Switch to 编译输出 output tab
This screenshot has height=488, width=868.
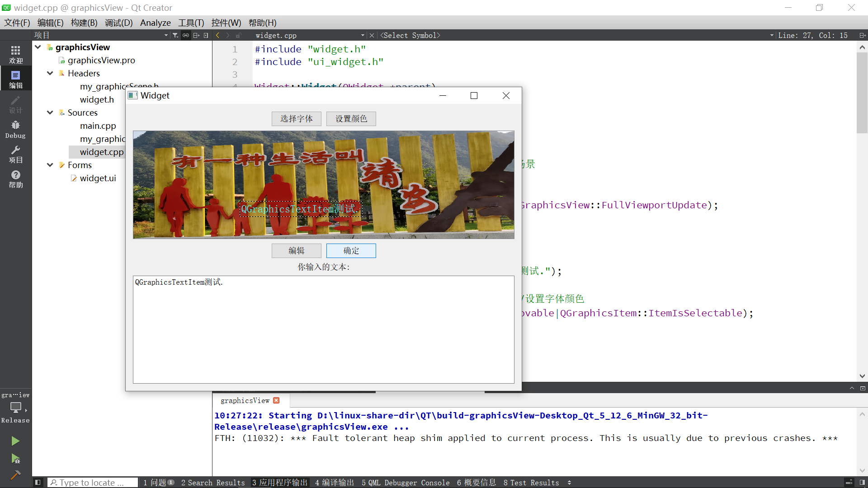[335, 483]
